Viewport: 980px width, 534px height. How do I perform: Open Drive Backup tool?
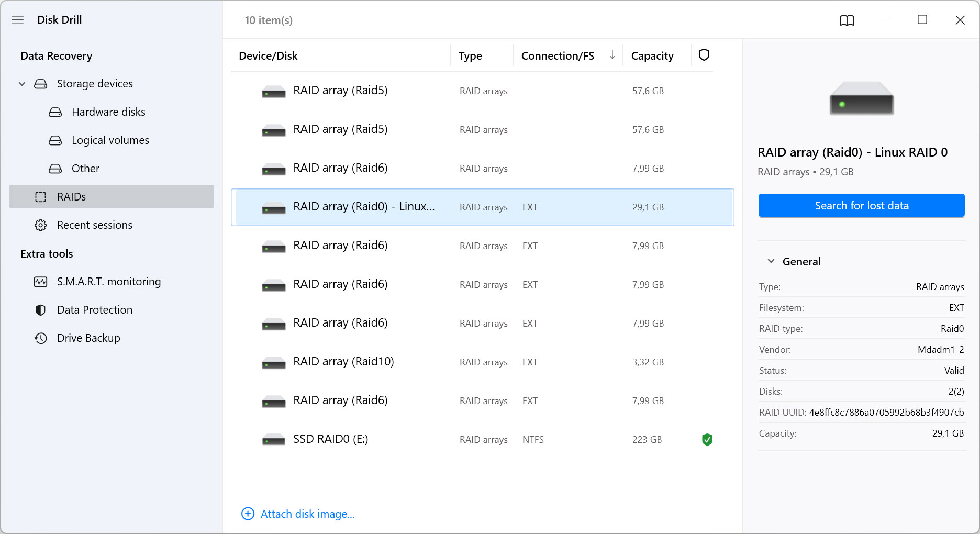point(88,338)
